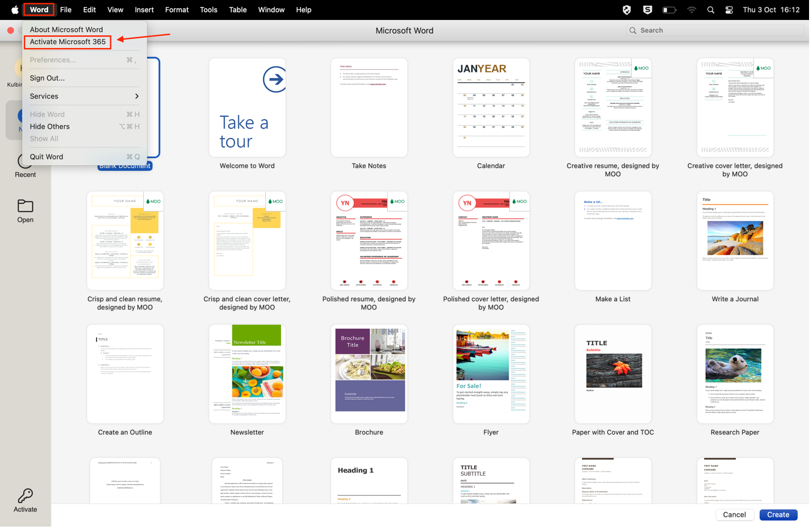Screen dimensions: 812x529
Task: Click the Activate key icon in sidebar
Action: pyautogui.click(x=25, y=496)
